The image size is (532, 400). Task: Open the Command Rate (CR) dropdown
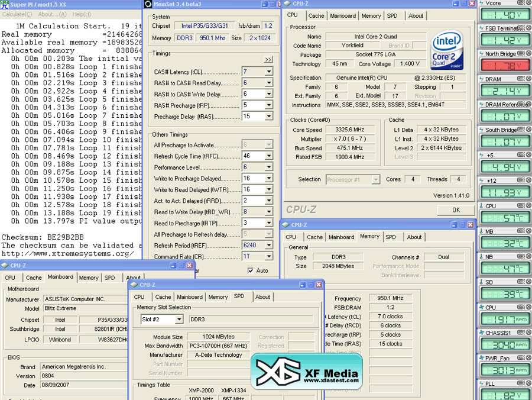click(x=269, y=256)
